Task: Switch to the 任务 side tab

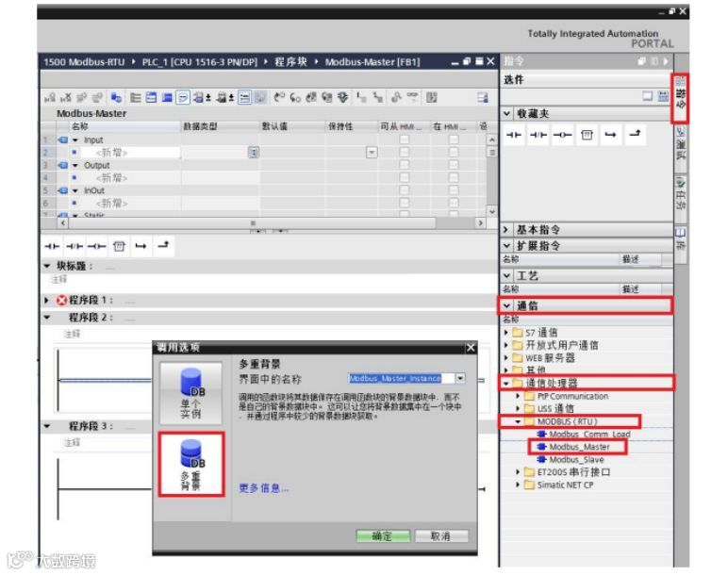Action: click(x=680, y=198)
